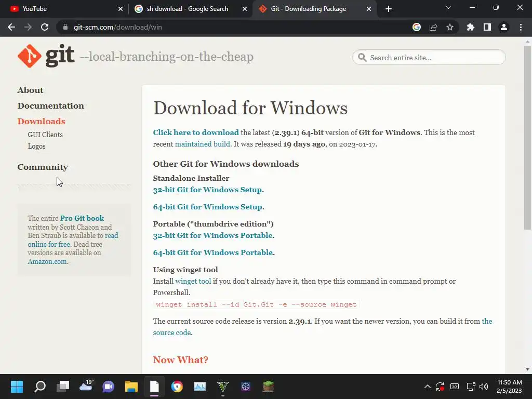Viewport: 532px width, 399px height.
Task: Click the read online for free link
Action: pyautogui.click(x=73, y=240)
